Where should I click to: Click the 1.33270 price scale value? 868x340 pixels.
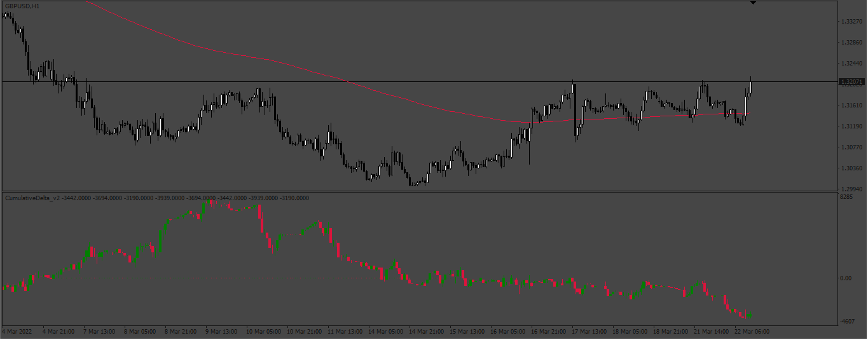pos(851,22)
